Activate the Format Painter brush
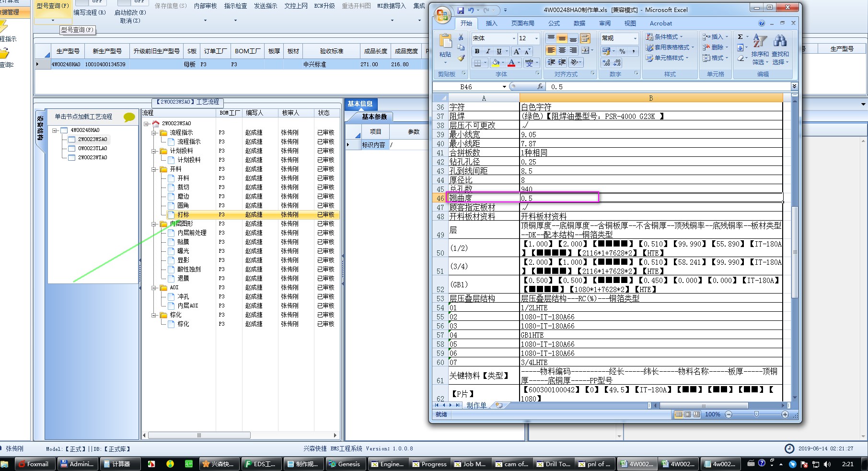Viewport: 868px width, 471px height. tap(461, 59)
